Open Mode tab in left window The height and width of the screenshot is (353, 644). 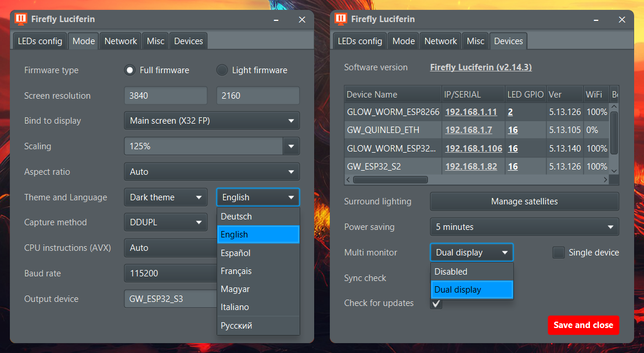(x=84, y=41)
